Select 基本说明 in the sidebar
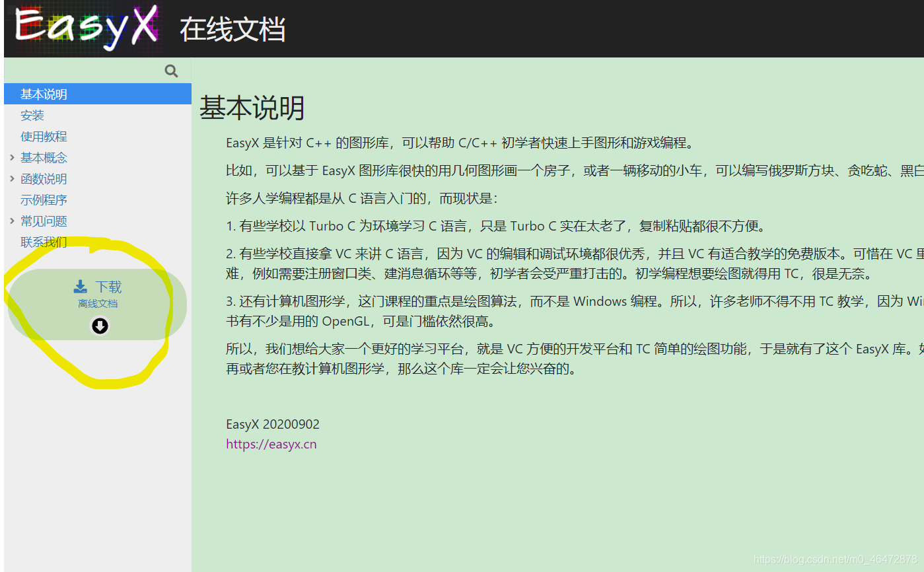The width and height of the screenshot is (924, 572). pos(98,94)
